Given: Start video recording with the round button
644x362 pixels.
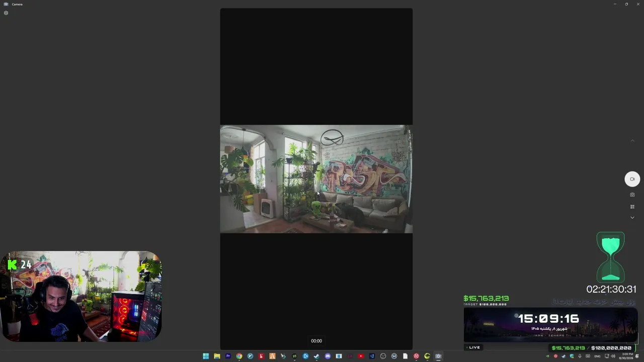Looking at the screenshot, I should pos(632,179).
